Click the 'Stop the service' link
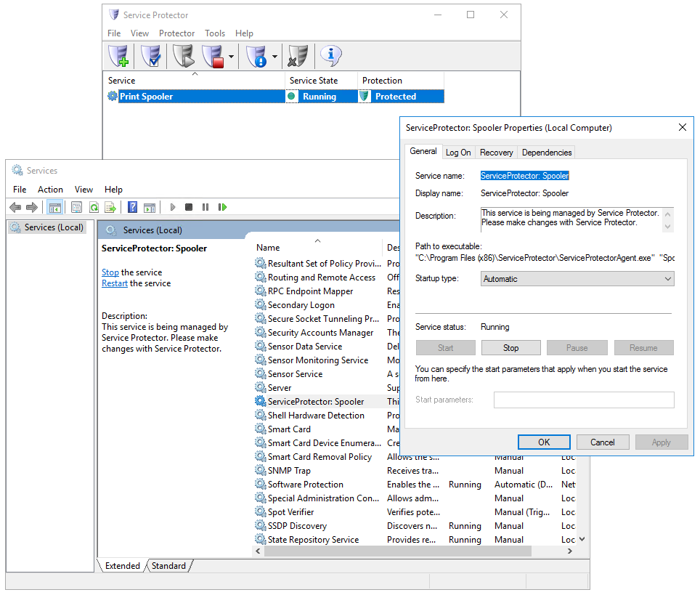This screenshot has height=595, width=700. click(110, 272)
